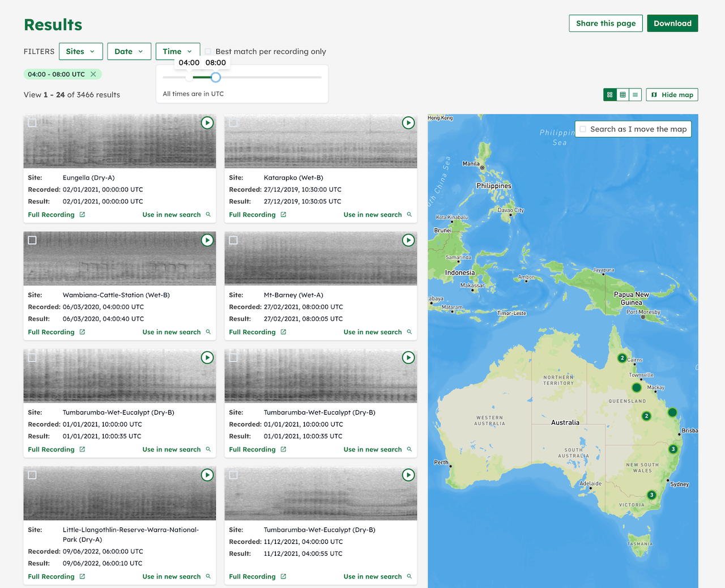Play the Wambiana-Cattle-Station (Wet-B) recording

click(x=207, y=240)
